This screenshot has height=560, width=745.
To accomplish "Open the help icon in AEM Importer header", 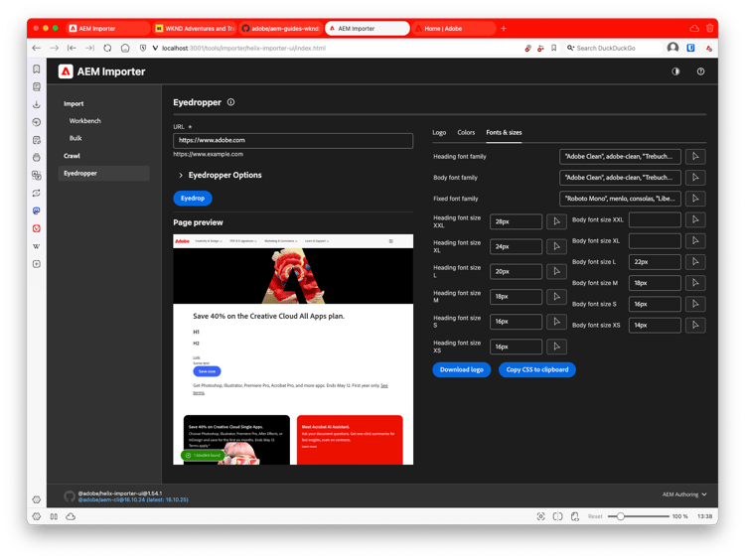I will 700,71.
